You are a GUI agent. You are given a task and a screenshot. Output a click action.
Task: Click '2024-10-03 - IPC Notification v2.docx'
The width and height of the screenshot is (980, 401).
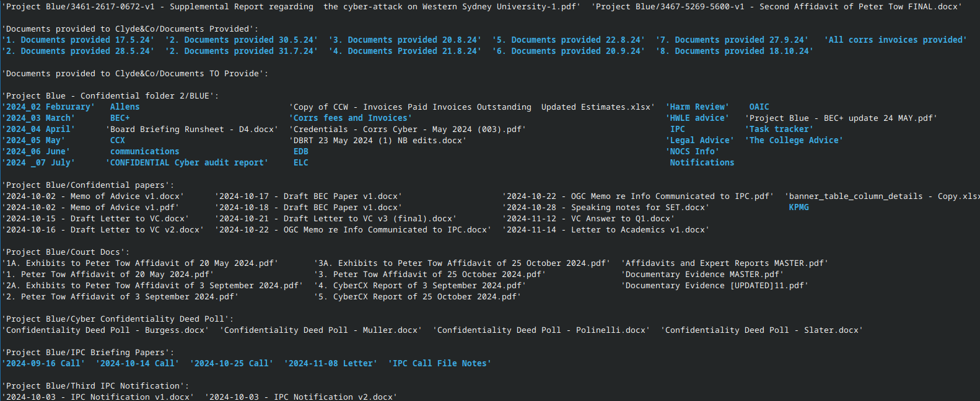click(x=301, y=397)
